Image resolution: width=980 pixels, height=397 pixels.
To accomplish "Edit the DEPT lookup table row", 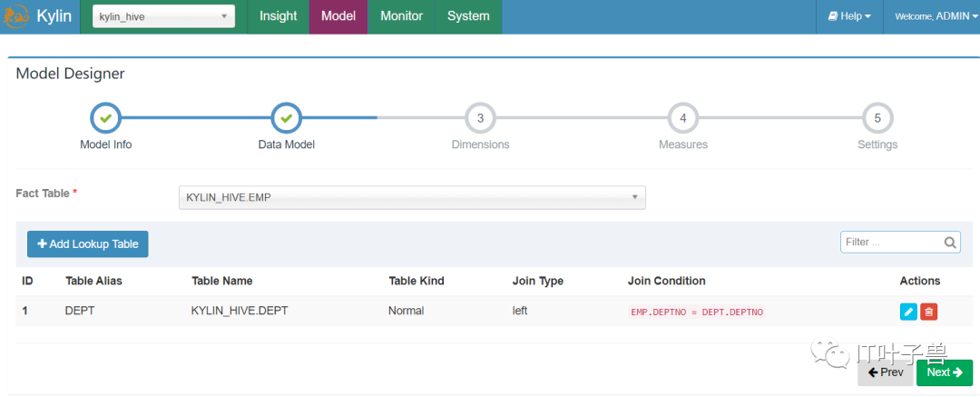I will [x=908, y=312].
